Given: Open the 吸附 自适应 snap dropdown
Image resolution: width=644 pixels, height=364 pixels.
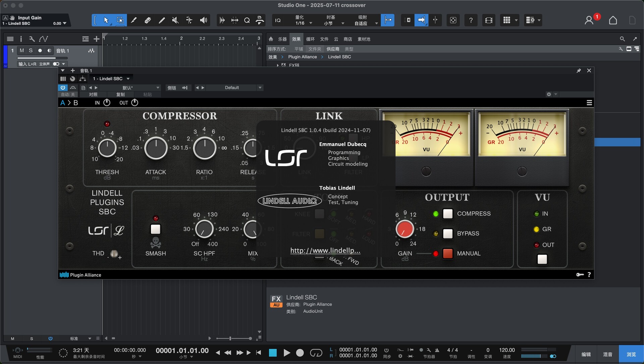Looking at the screenshot, I should [x=366, y=20].
